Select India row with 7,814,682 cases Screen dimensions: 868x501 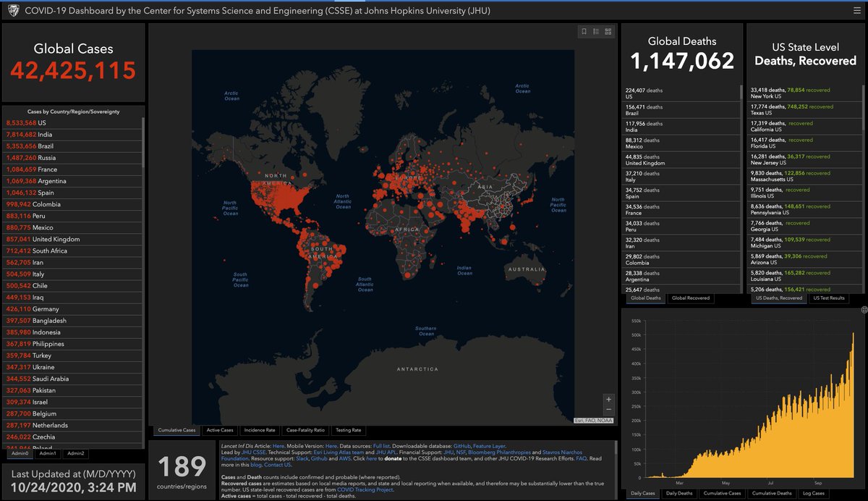coord(72,135)
